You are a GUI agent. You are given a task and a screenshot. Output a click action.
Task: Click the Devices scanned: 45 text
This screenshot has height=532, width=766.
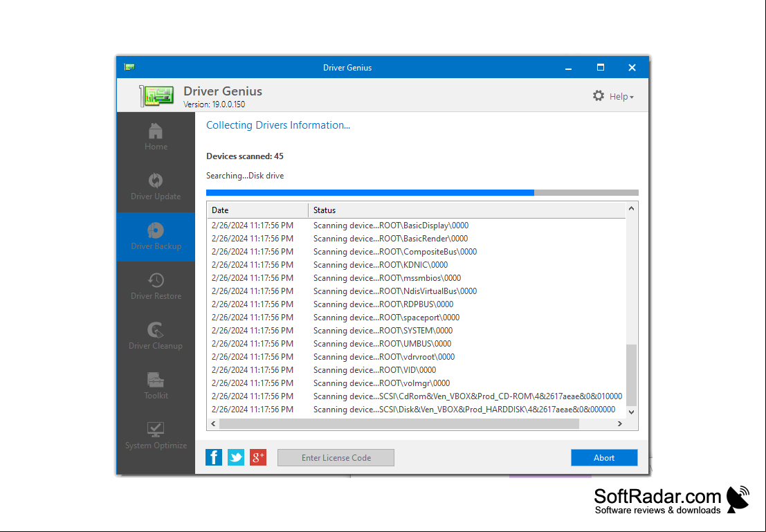click(x=245, y=156)
